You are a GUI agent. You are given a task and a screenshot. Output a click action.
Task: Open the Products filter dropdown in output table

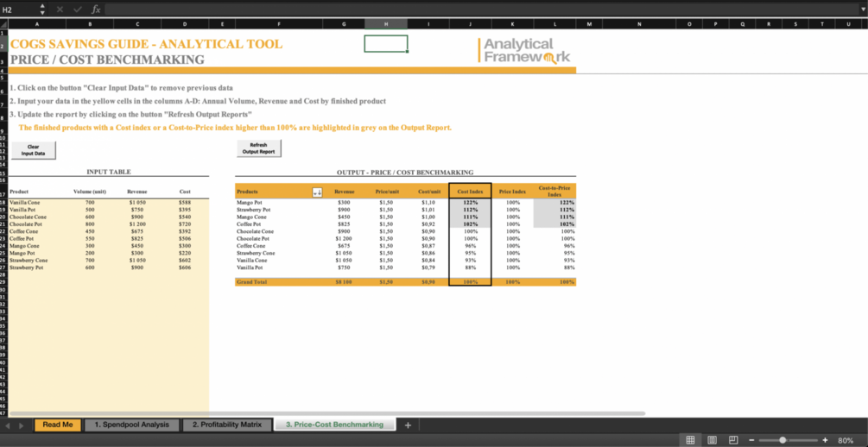tap(317, 192)
